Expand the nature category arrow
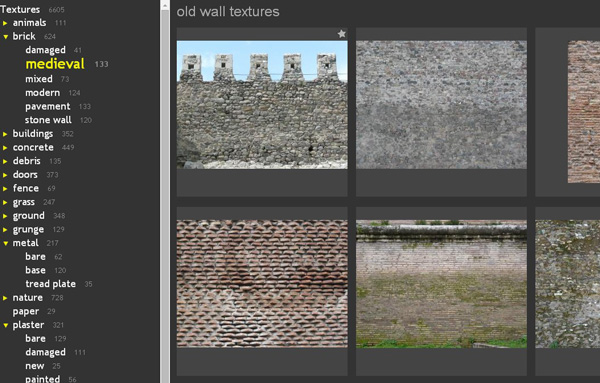This screenshot has width=600, height=383. tap(5, 298)
